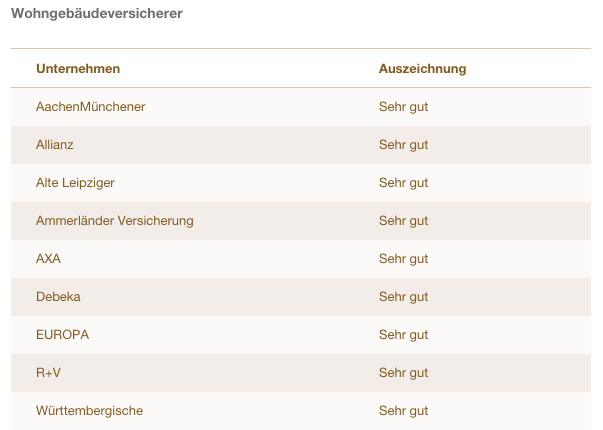Viewport: 603px width, 430px height.
Task: Click the Sehr gut rating beside Ammerländer Versicherung
Action: click(x=403, y=220)
